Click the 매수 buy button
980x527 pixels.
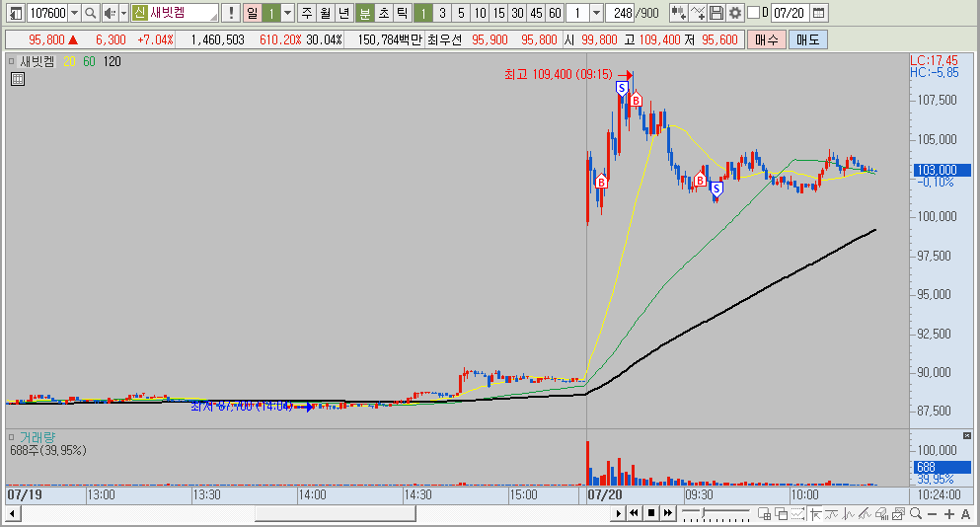[766, 40]
